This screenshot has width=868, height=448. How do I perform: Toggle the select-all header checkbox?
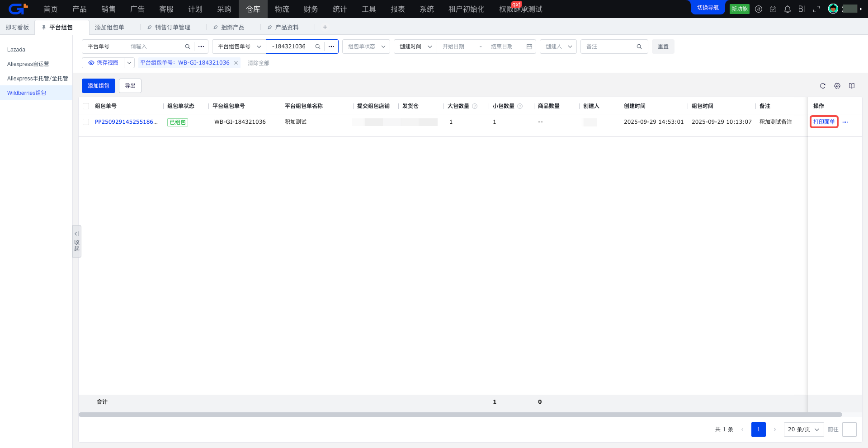coord(86,106)
